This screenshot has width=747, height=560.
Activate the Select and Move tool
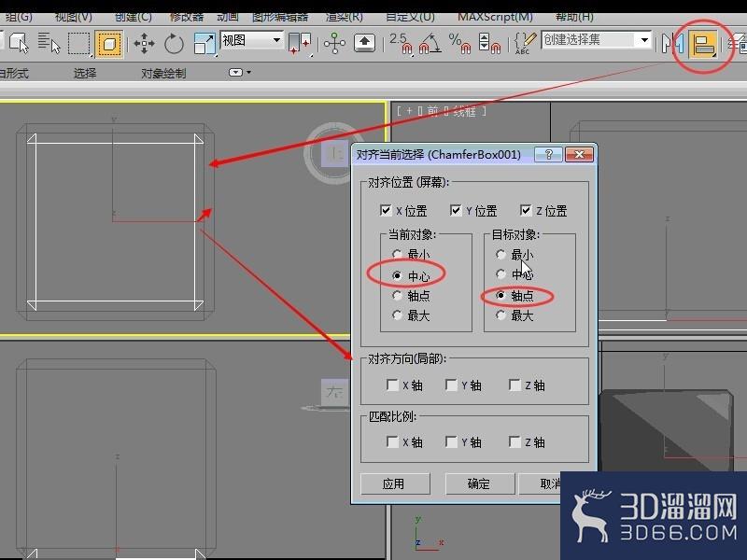(144, 44)
